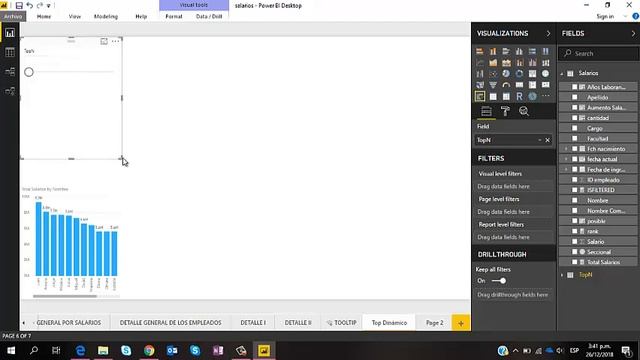This screenshot has height=360, width=640.
Task: Check the cantidad field checkbox
Action: tap(575, 118)
